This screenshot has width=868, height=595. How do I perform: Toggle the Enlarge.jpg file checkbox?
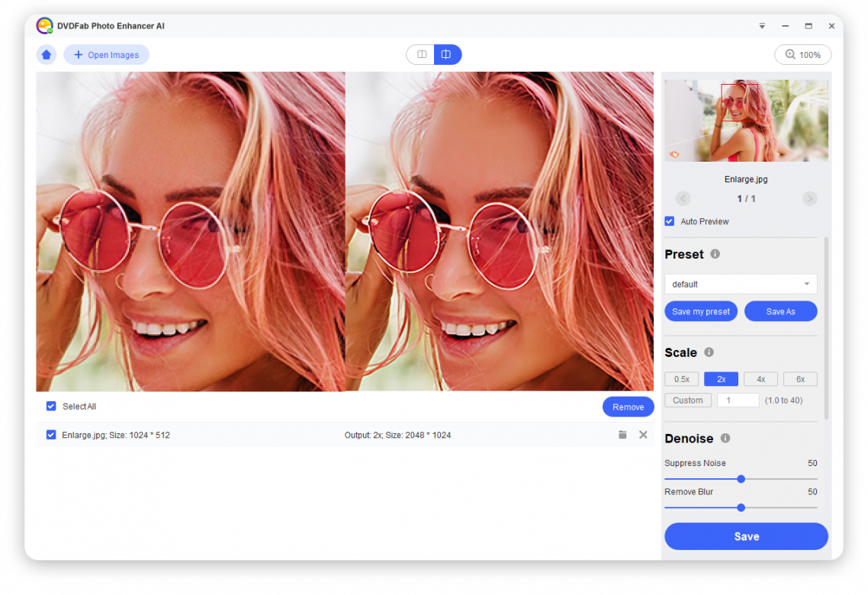(x=51, y=435)
